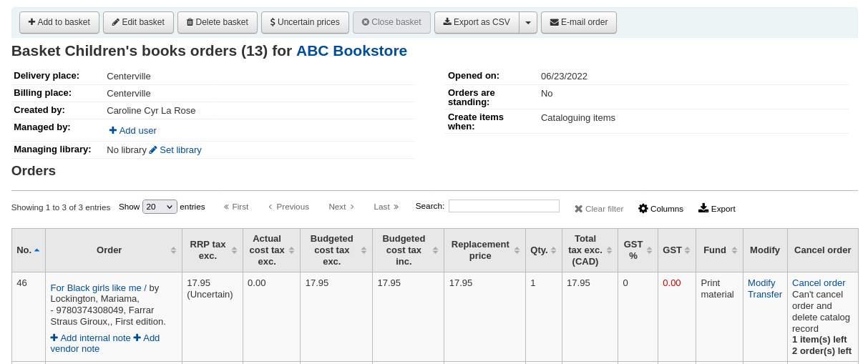Select the opened-on date 06/23/2022
Image resolution: width=868 pixels, height=364 pixels.
(x=564, y=77)
